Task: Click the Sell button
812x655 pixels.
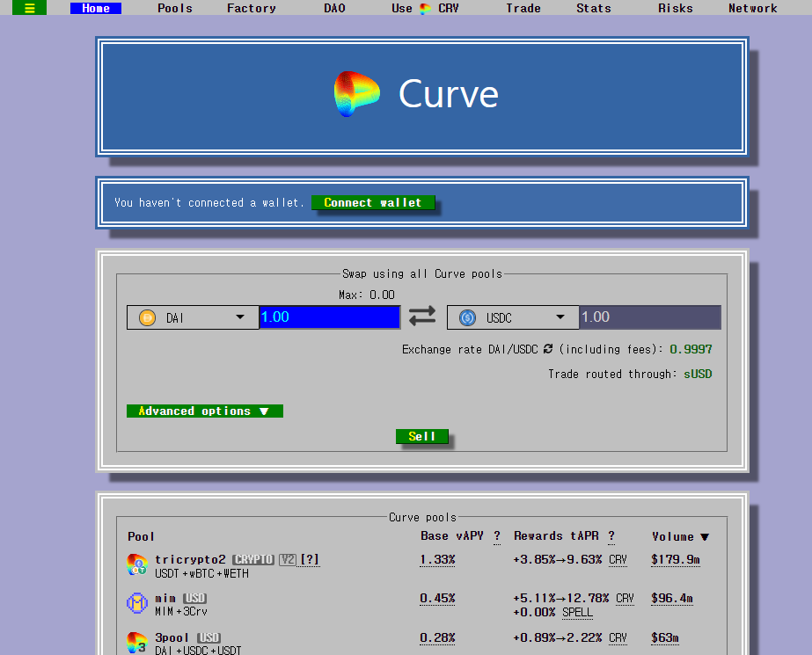Action: (422, 436)
